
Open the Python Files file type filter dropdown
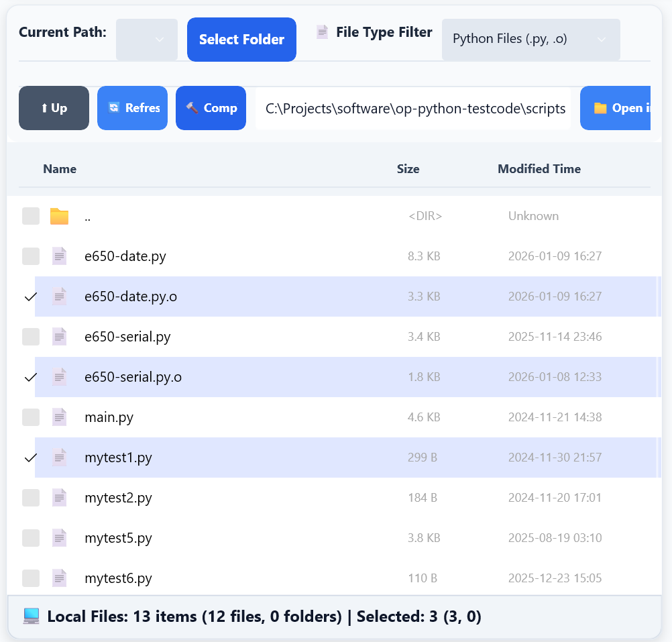(x=530, y=40)
